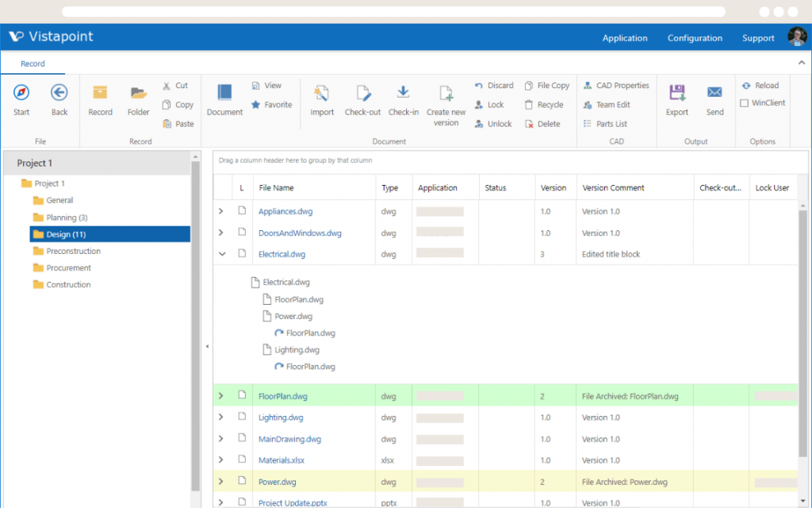Image resolution: width=812 pixels, height=508 pixels.
Task: Click the Send icon
Action: point(714,99)
